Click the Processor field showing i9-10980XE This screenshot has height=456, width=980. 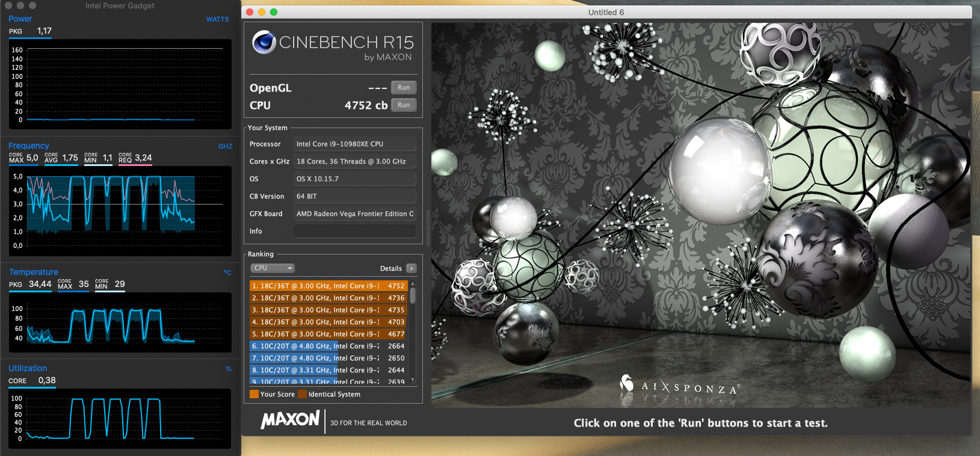click(354, 144)
